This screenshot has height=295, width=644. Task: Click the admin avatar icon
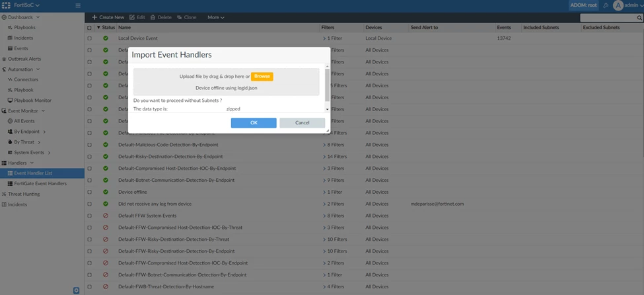618,5
